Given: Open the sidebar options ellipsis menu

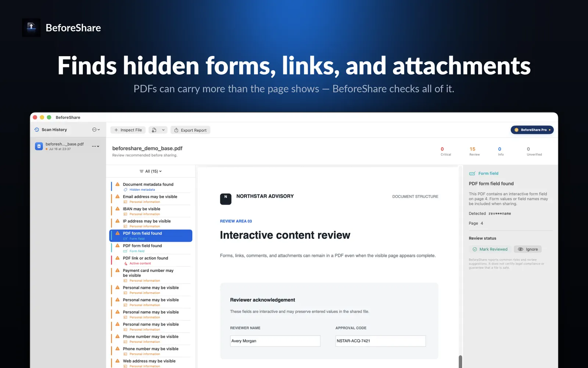Looking at the screenshot, I should click(x=96, y=130).
